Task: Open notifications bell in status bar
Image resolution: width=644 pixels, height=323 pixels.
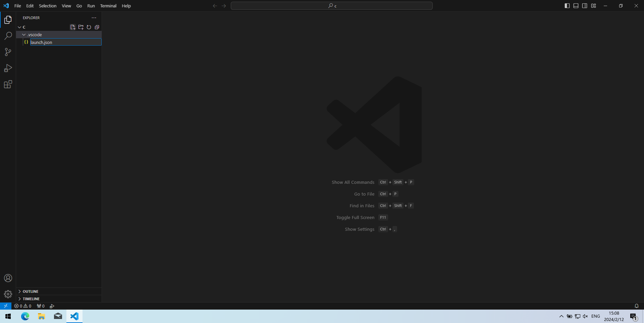Action: pos(636,306)
